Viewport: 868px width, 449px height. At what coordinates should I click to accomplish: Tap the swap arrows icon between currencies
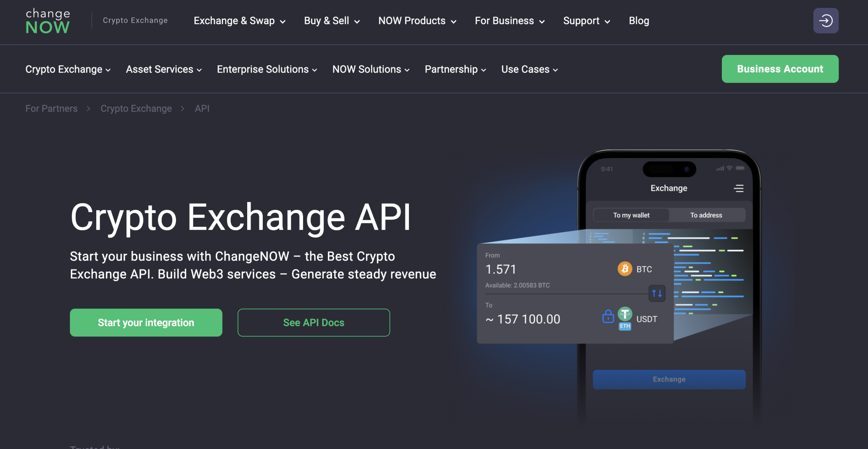(x=657, y=293)
